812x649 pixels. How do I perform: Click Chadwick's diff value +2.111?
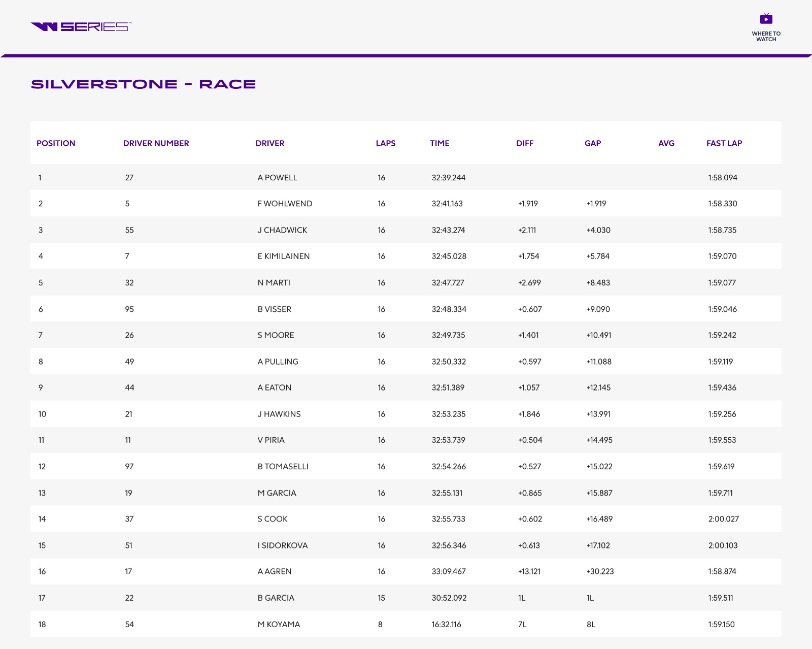tap(527, 230)
